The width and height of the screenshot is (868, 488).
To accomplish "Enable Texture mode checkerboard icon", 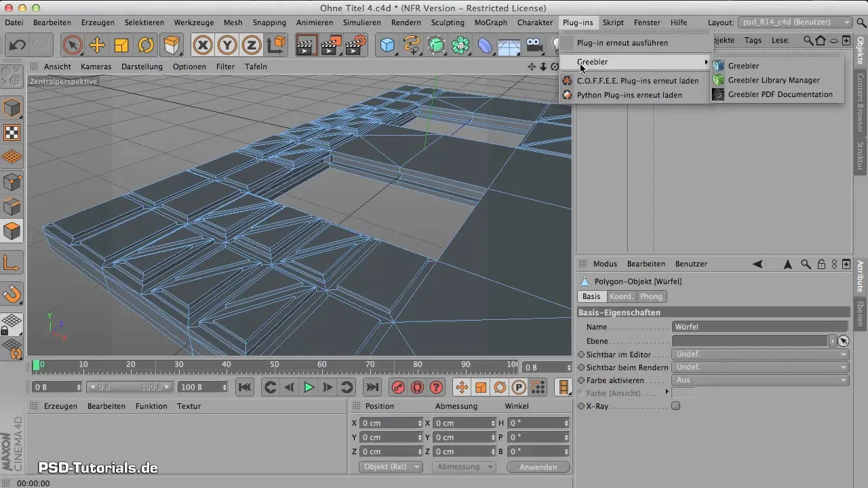I will [12, 133].
